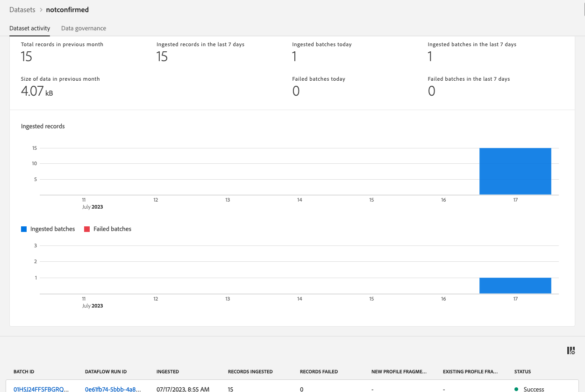Open batch ID 01H5J24FFSFBGRQ link
Image resolution: width=585 pixels, height=392 pixels.
(42, 389)
